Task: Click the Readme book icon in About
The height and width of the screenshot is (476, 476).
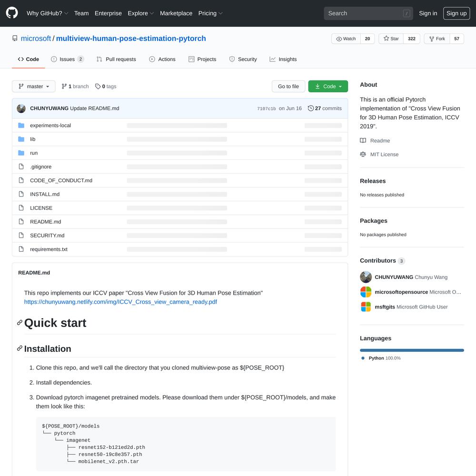Action: [x=363, y=140]
